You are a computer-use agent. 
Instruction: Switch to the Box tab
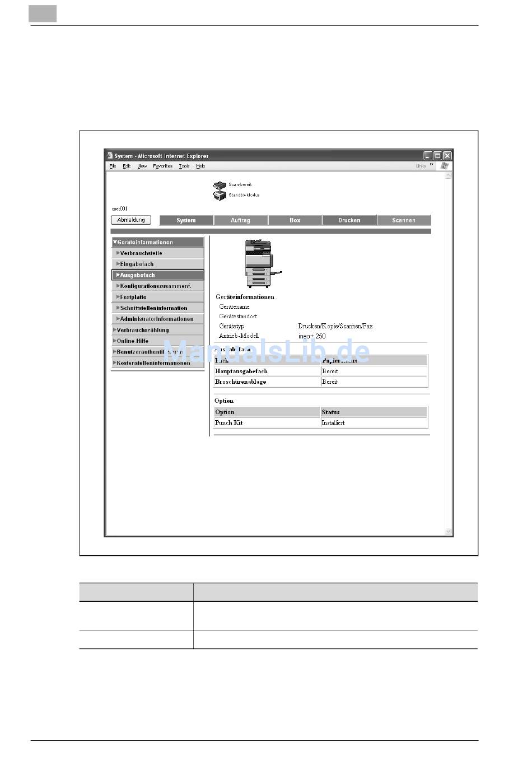coord(295,220)
